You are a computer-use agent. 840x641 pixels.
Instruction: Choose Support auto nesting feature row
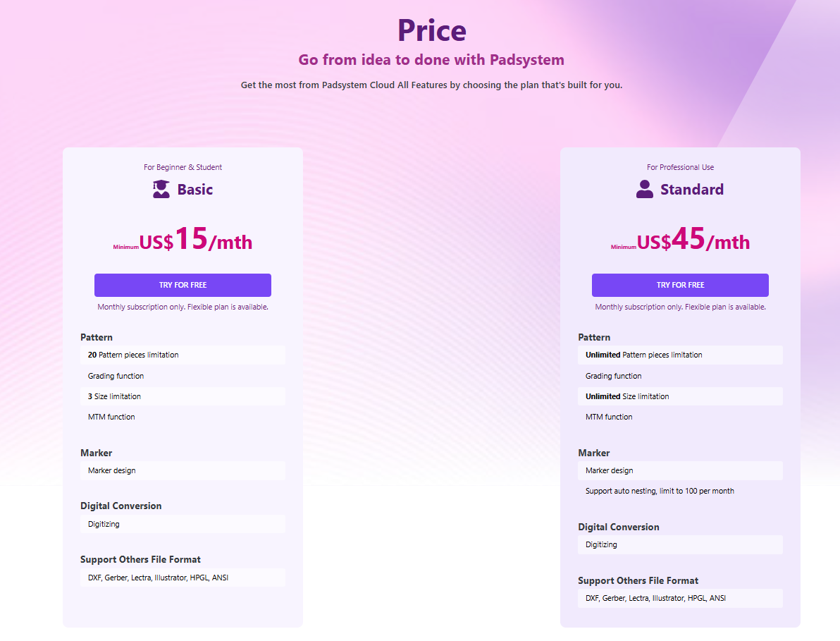click(680, 491)
